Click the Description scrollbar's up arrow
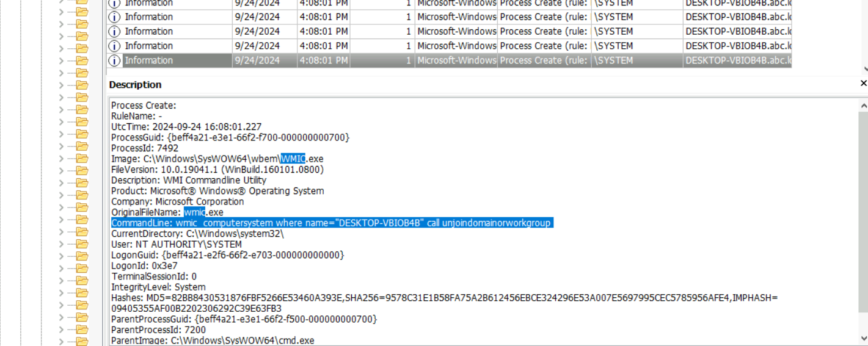This screenshot has width=868, height=346. pos(863,106)
